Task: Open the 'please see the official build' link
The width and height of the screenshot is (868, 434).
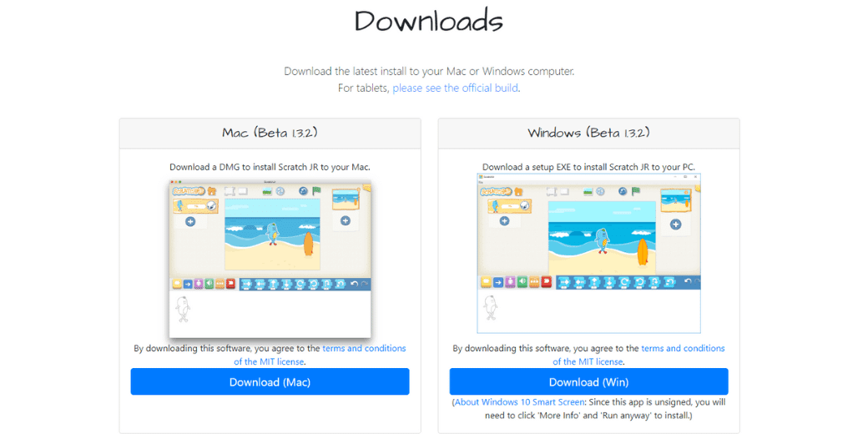Action: pyautogui.click(x=455, y=88)
